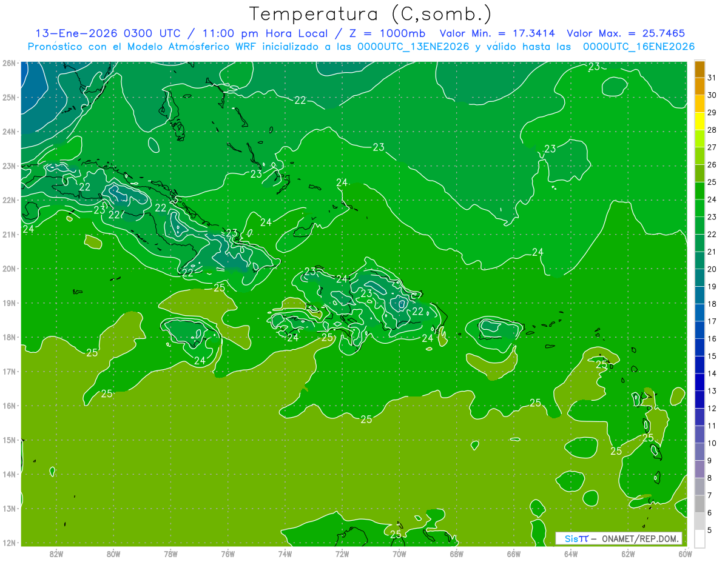Click the "78W" longitude axis label
This screenshot has width=728, height=562.
170,554
